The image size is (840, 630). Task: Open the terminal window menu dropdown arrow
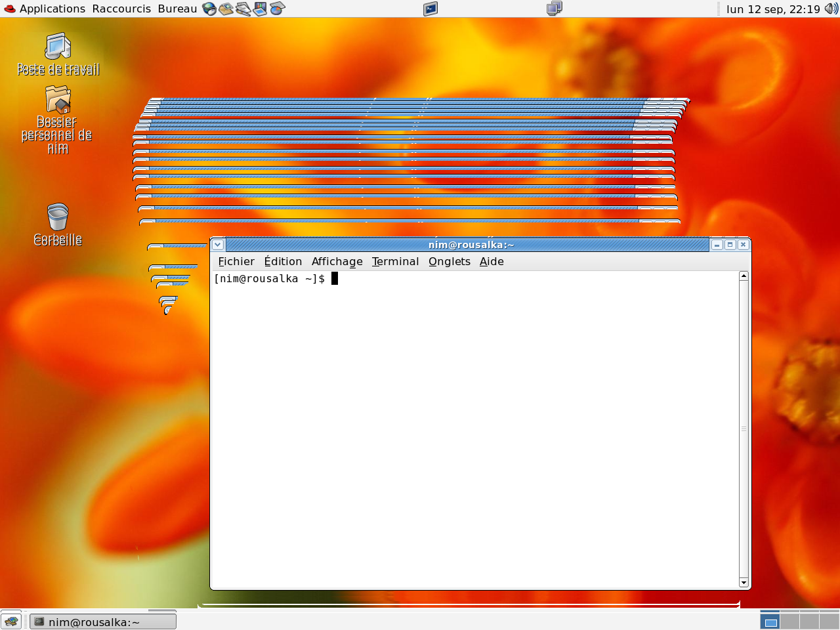tap(218, 245)
